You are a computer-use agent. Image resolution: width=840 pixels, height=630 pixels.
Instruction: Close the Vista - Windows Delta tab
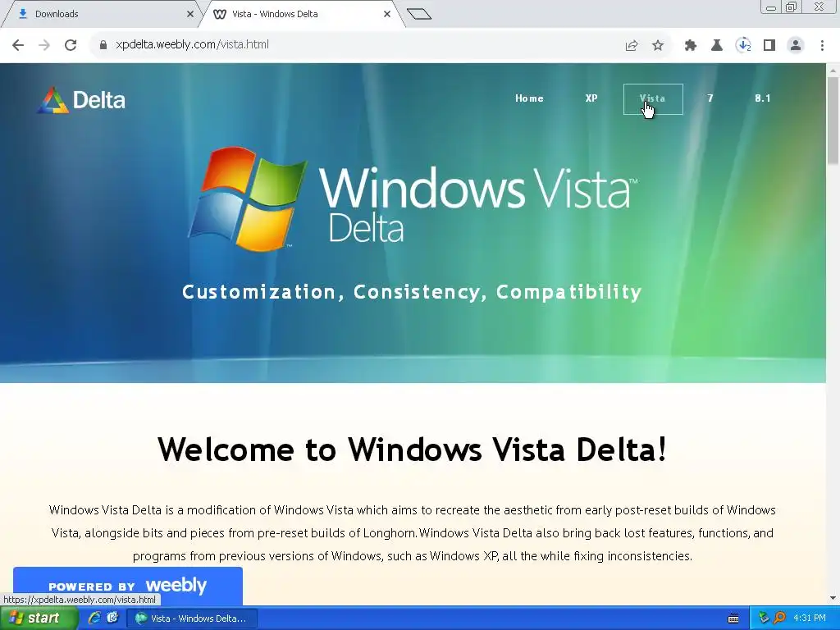click(x=387, y=14)
